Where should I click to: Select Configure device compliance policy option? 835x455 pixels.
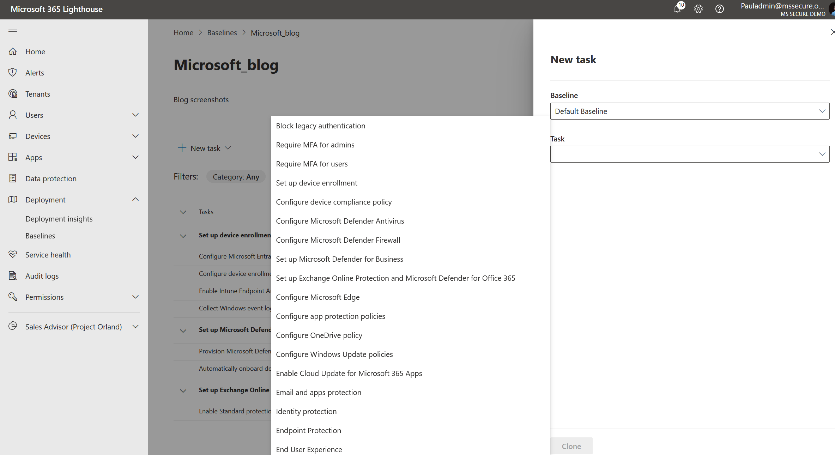(410, 202)
